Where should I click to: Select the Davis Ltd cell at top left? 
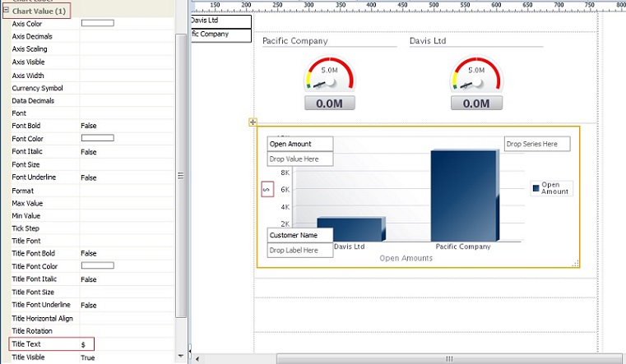coord(221,21)
